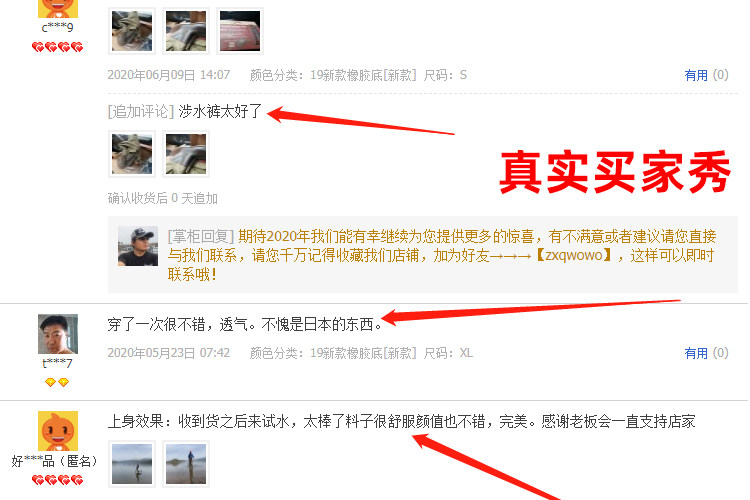Click the username t***7
This screenshot has height=500, width=750.
click(x=57, y=363)
